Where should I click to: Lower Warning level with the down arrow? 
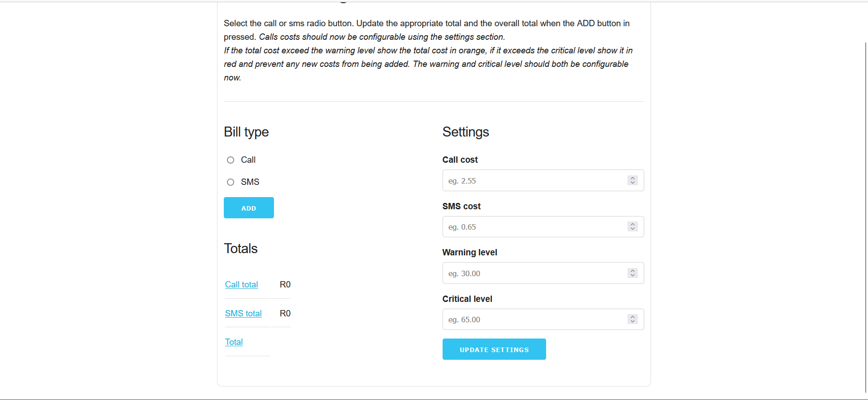coord(632,276)
